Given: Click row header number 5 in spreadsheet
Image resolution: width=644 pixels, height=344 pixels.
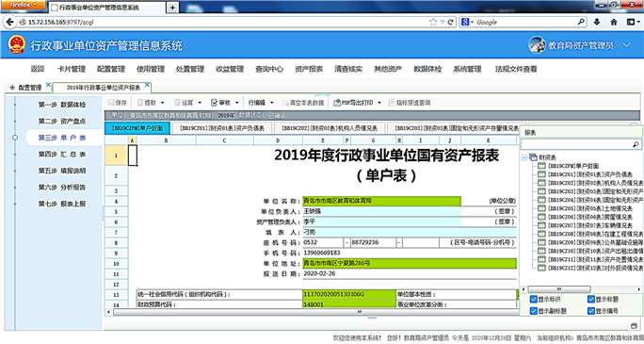Looking at the screenshot, I should tap(116, 212).
